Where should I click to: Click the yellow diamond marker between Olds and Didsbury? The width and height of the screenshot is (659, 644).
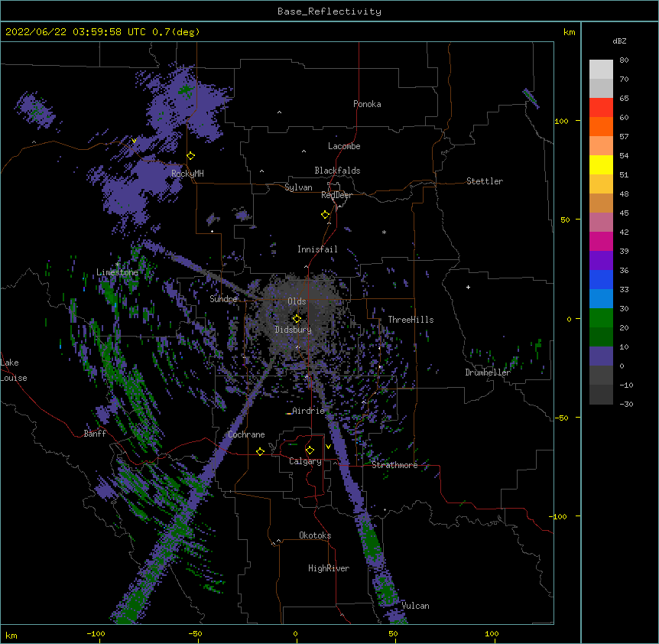[297, 318]
